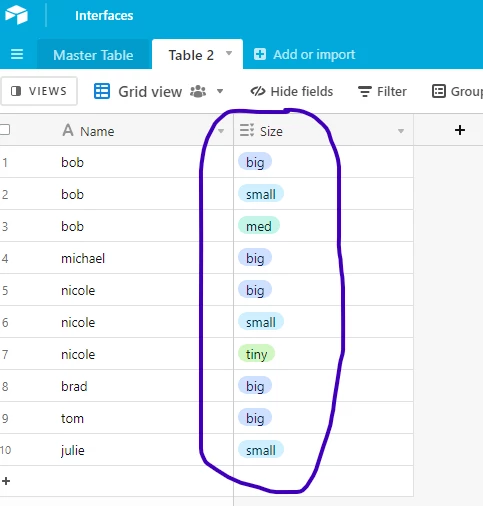The image size is (483, 506).
Task: Click the Size field type icon
Action: (247, 130)
